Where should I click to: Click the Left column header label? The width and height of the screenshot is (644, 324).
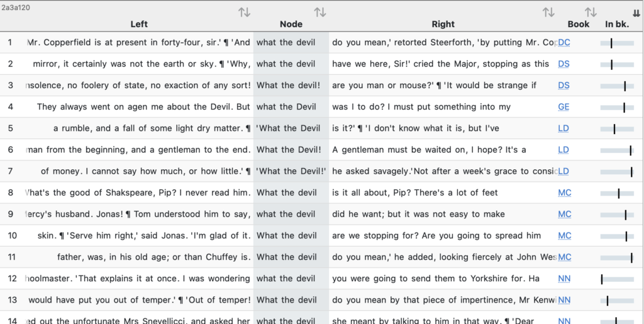point(139,25)
